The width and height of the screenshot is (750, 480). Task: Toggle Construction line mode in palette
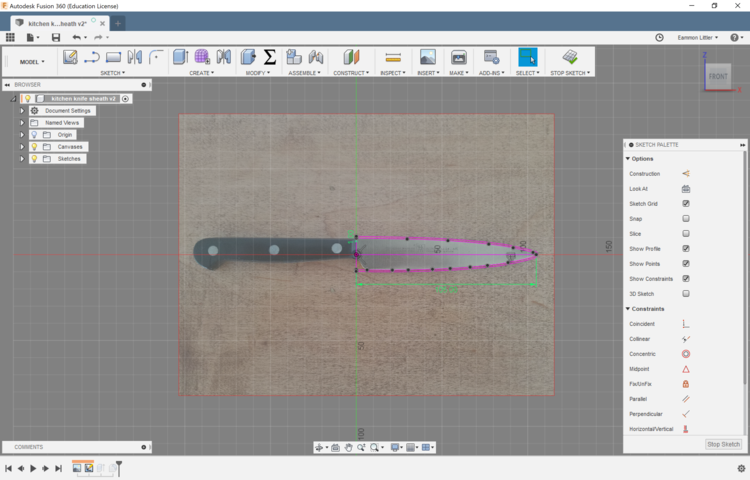tap(686, 174)
